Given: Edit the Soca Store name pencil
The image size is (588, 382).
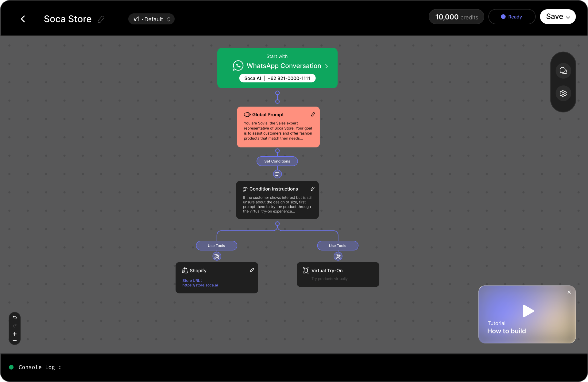Looking at the screenshot, I should coord(101,19).
